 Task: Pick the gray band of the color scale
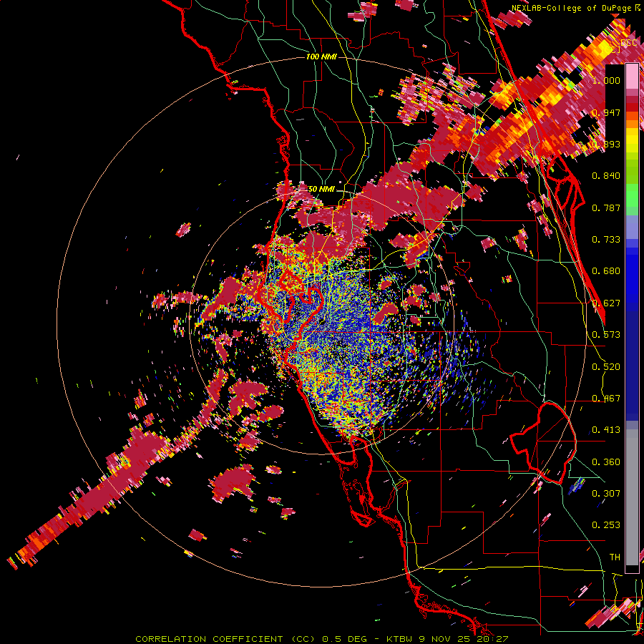click(632, 497)
